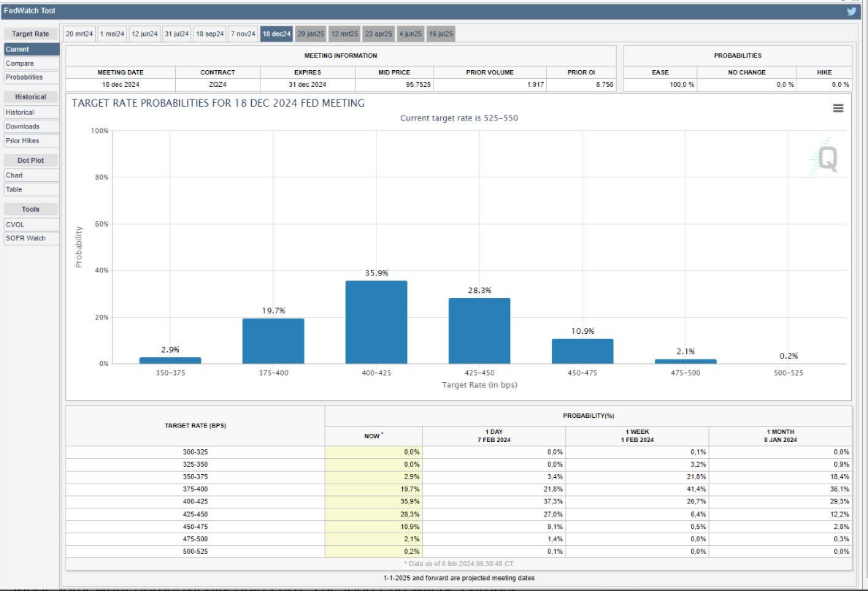This screenshot has height=591, width=868.
Task: Click the ZQZ4 contract cell
Action: coord(218,85)
